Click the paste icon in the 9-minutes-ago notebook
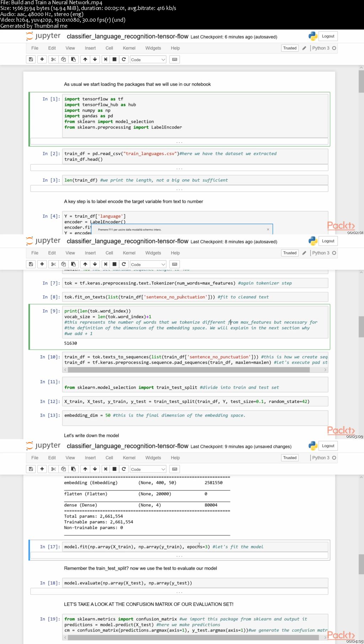Screen dimensions: 364x644 73,469
